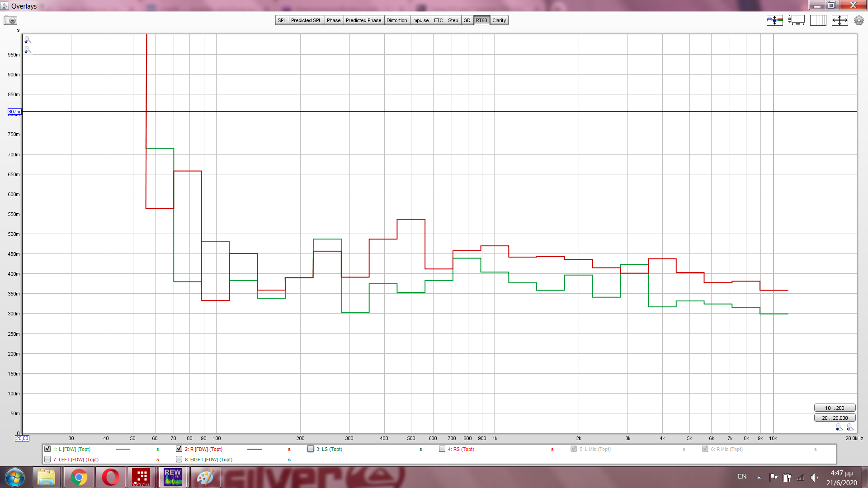Toggle the graph scrollbars icon

(x=796, y=20)
